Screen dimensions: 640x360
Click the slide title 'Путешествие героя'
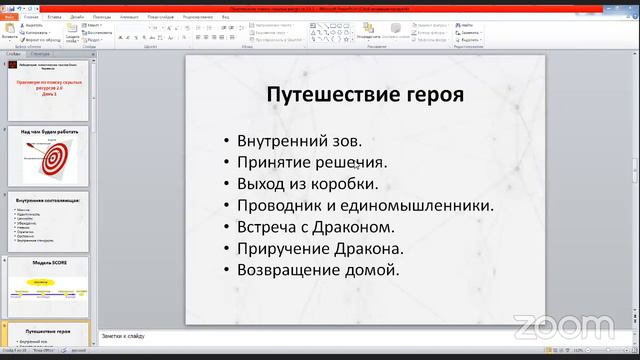tap(365, 94)
